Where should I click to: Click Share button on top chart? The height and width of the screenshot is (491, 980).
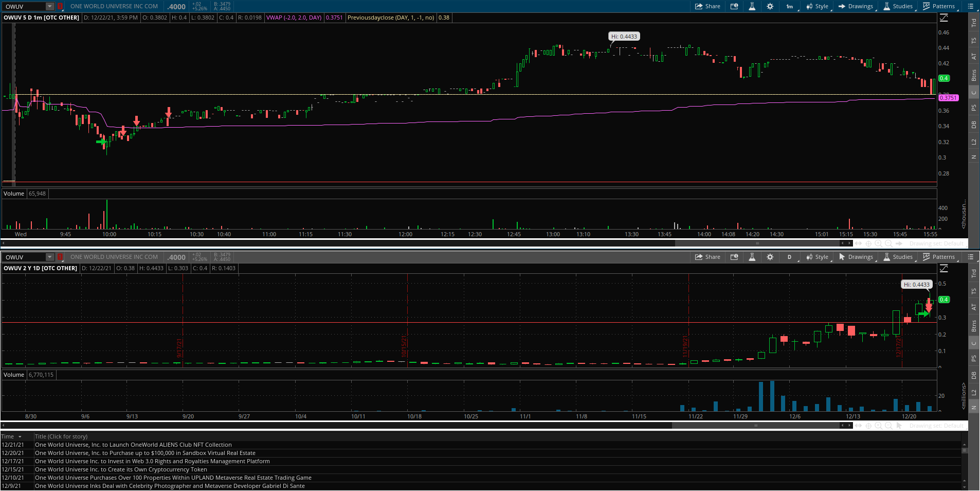pos(707,7)
